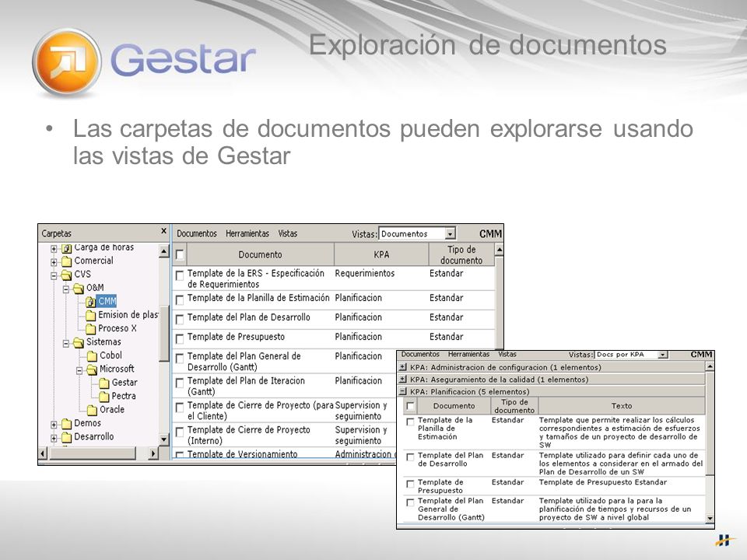Open Documentos menu beside the Carpetas panel

pyautogui.click(x=197, y=234)
